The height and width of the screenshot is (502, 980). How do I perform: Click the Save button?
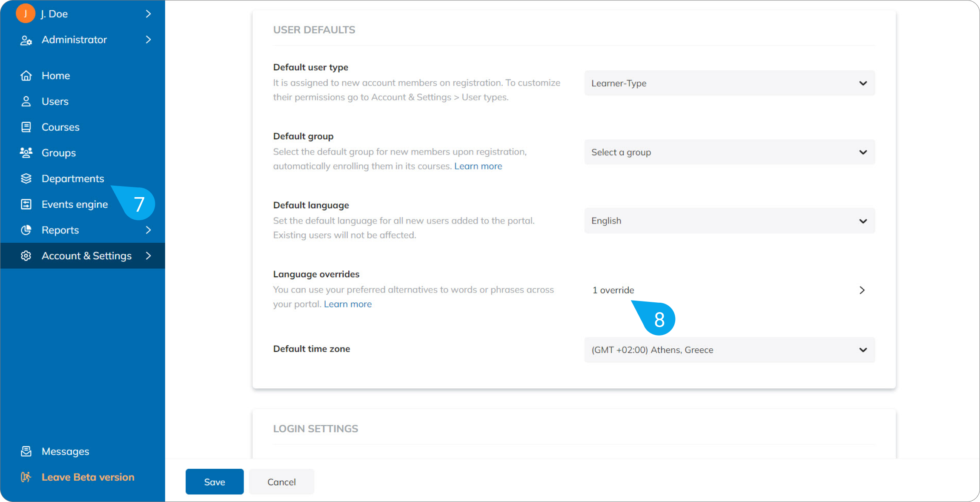pyautogui.click(x=215, y=482)
